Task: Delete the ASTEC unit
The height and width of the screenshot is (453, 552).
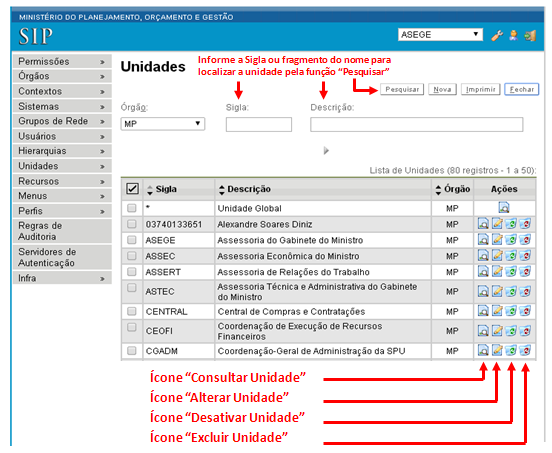Action: [525, 291]
